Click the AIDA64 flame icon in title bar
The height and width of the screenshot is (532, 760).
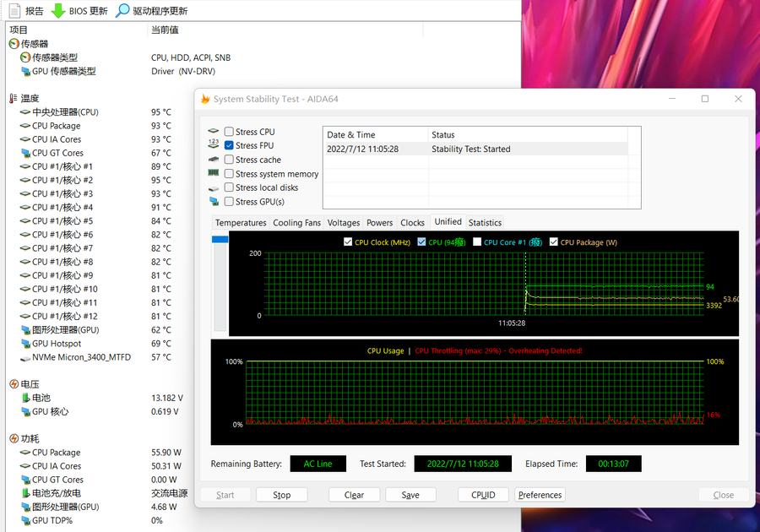pyautogui.click(x=205, y=99)
